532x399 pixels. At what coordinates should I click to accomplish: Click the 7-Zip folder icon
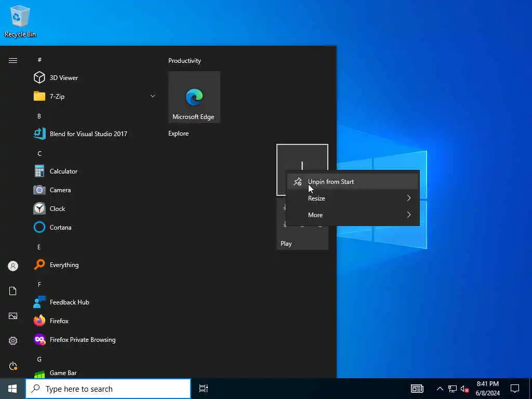click(x=39, y=96)
